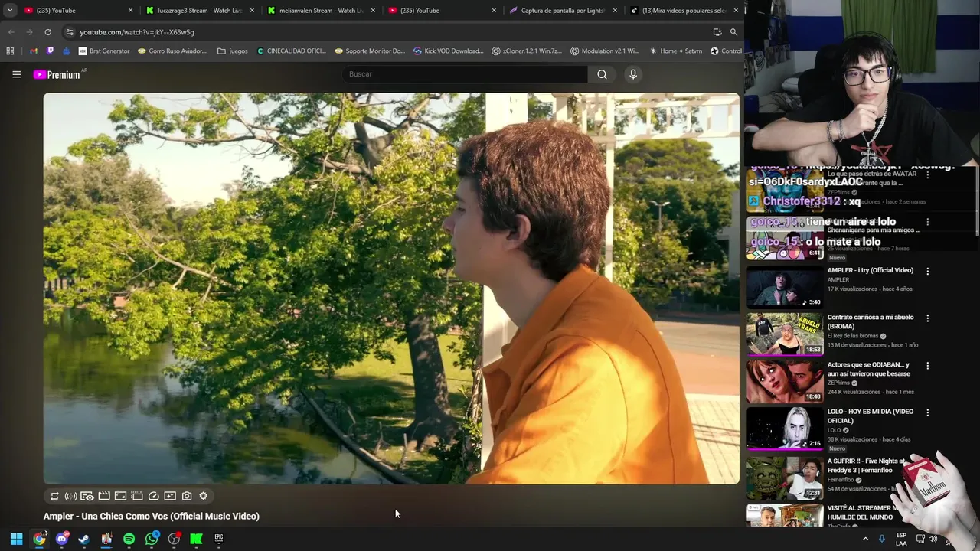Image resolution: width=980 pixels, height=551 pixels.
Task: Open the xCloner bookmark
Action: (526, 51)
